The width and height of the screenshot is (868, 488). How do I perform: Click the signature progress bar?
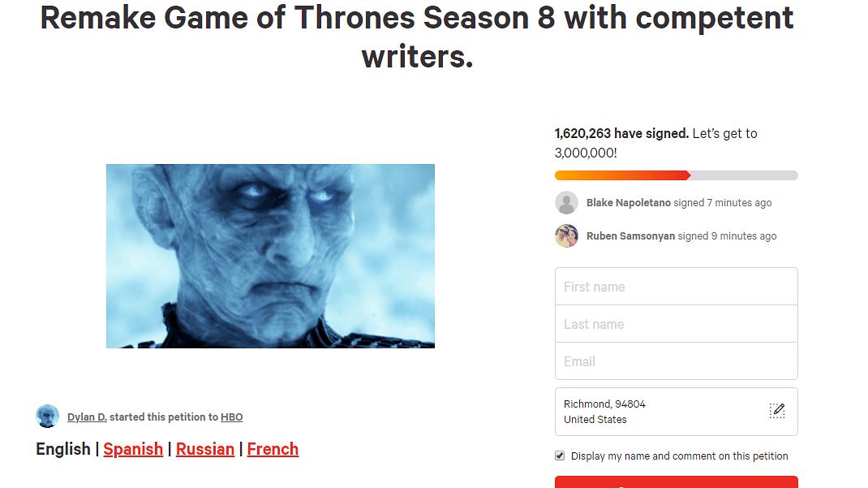point(676,175)
